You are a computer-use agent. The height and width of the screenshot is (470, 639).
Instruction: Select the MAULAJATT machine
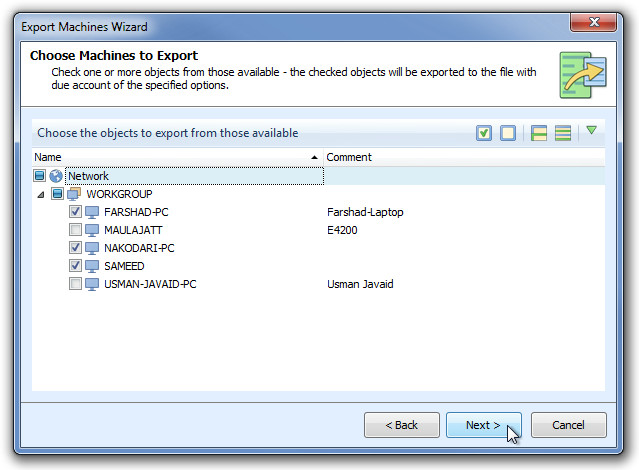click(x=133, y=230)
